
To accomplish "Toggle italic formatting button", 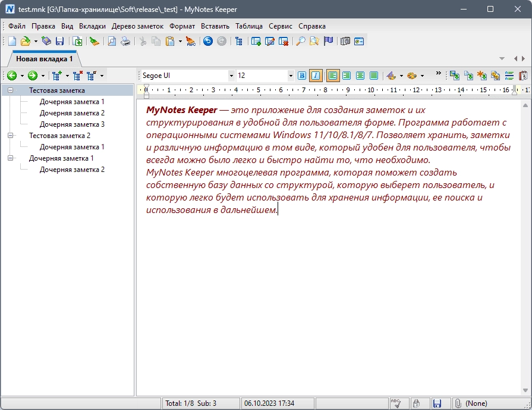I will [x=316, y=76].
